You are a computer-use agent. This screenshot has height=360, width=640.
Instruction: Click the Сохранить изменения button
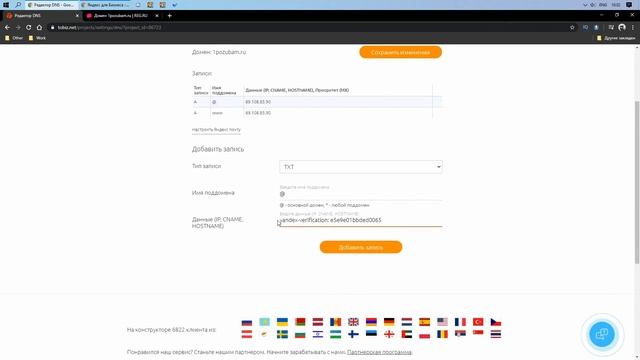(400, 52)
